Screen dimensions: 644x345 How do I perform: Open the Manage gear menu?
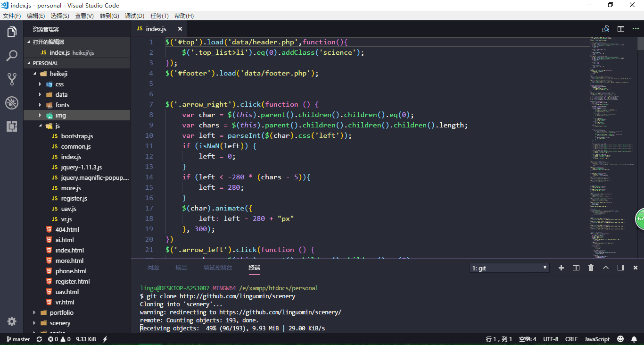[12, 321]
